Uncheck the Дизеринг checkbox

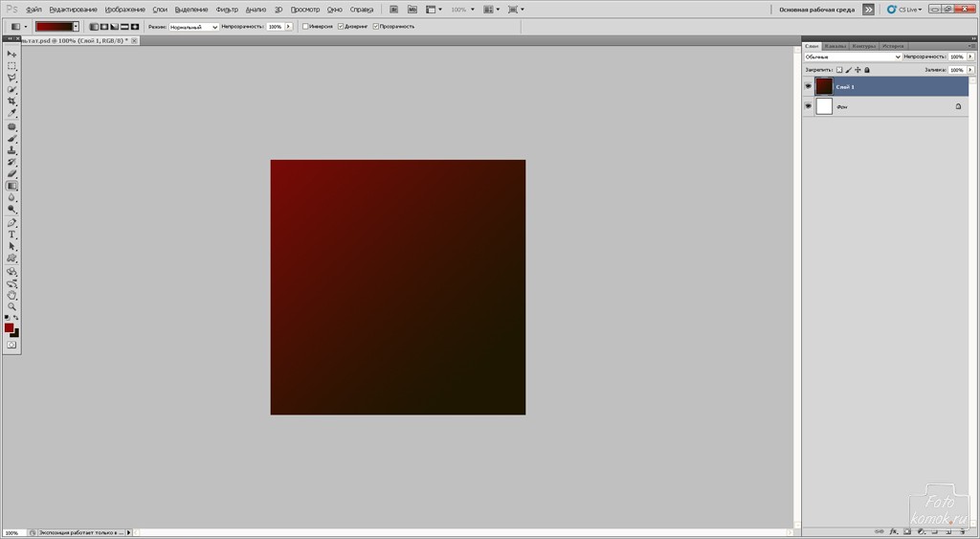[341, 27]
